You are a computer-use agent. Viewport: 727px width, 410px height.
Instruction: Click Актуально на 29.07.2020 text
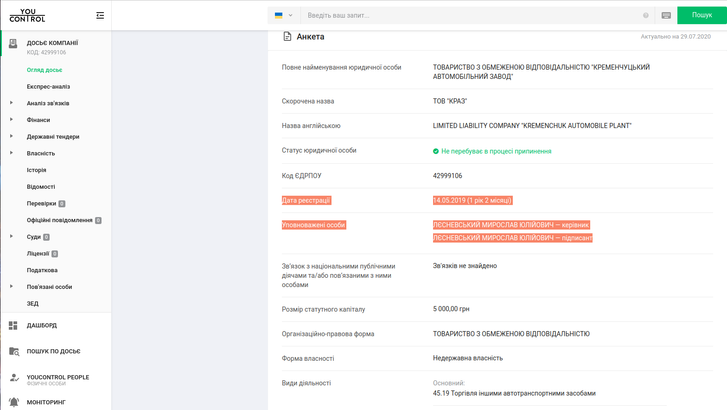tap(676, 37)
